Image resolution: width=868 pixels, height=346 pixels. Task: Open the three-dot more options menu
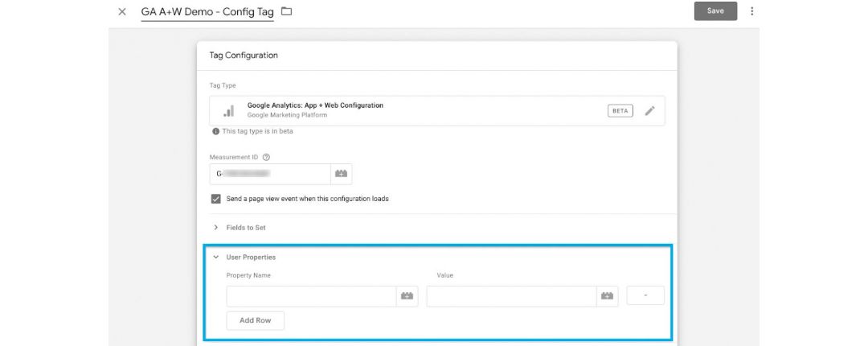tap(751, 11)
